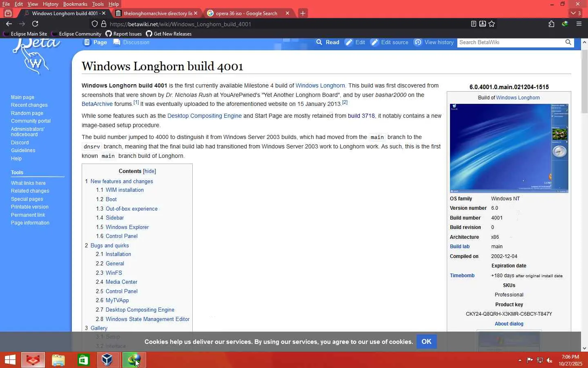This screenshot has height=368, width=588.
Task: Open Random page from the sidebar
Action: click(x=27, y=113)
